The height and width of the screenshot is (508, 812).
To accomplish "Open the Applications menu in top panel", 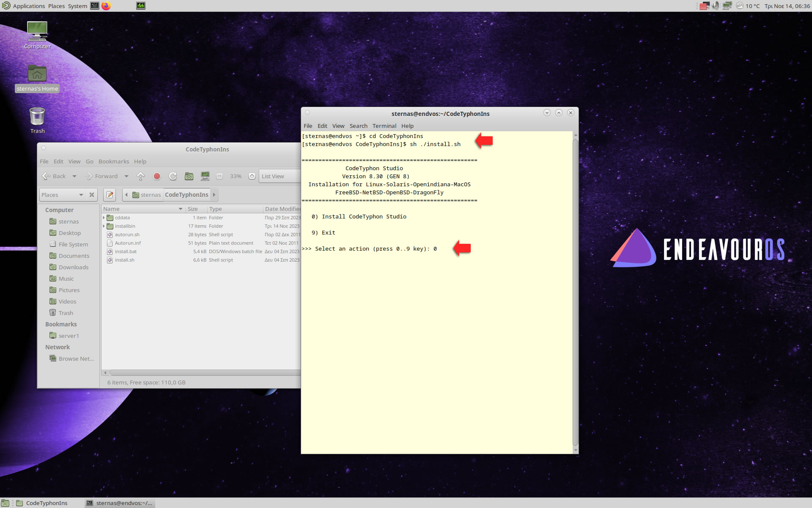I will click(x=24, y=6).
